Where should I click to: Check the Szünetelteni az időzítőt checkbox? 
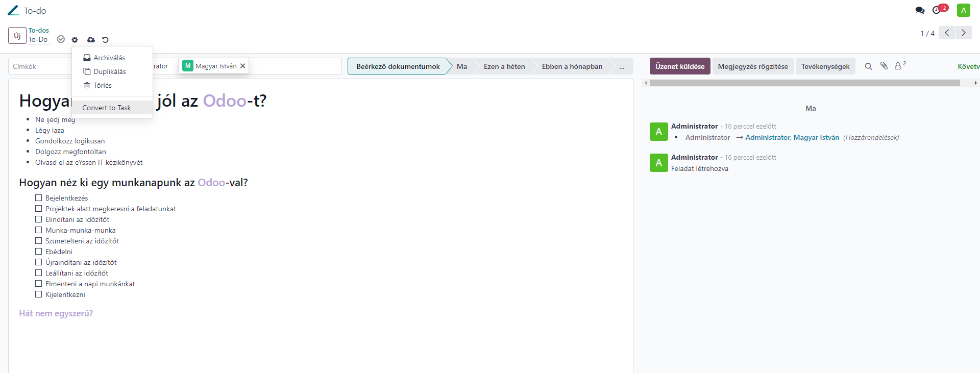(38, 240)
